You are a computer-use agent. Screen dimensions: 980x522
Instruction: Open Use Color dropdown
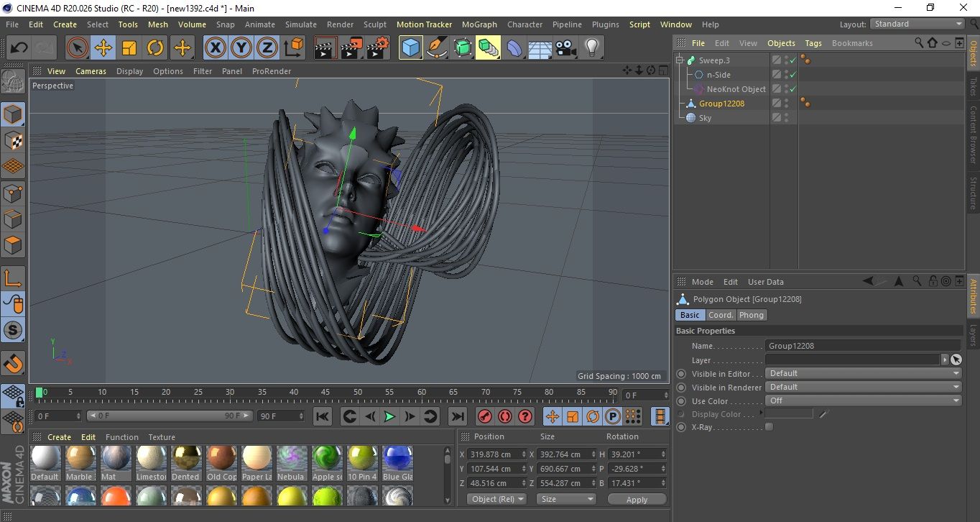coord(864,400)
